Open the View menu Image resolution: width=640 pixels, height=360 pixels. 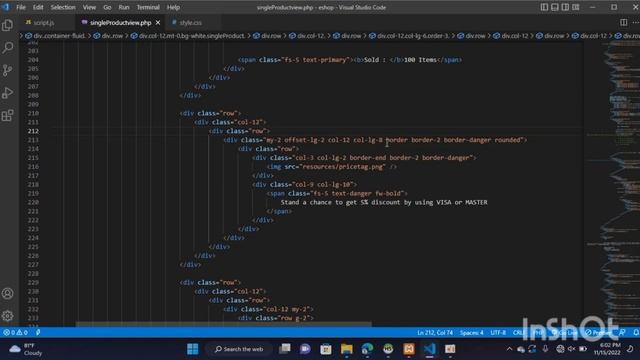[x=89, y=7]
